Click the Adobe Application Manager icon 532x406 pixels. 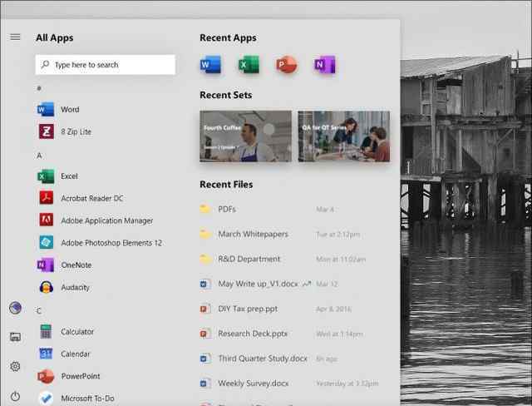click(x=47, y=220)
